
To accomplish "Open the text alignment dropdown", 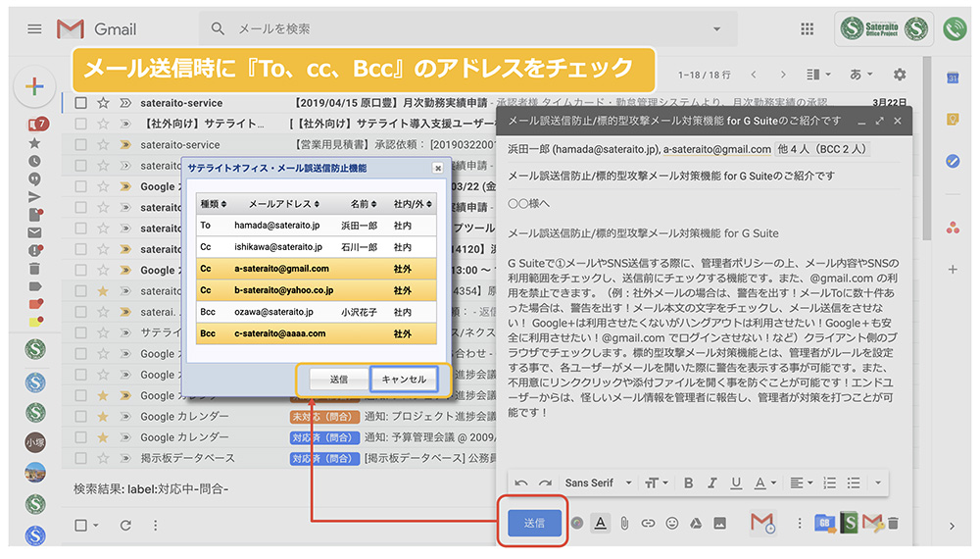I will click(801, 483).
